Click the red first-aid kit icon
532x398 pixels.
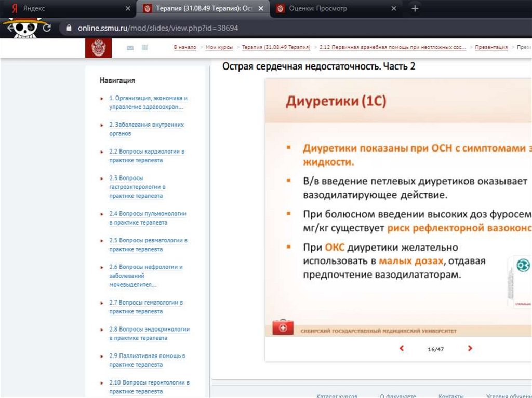click(x=283, y=327)
